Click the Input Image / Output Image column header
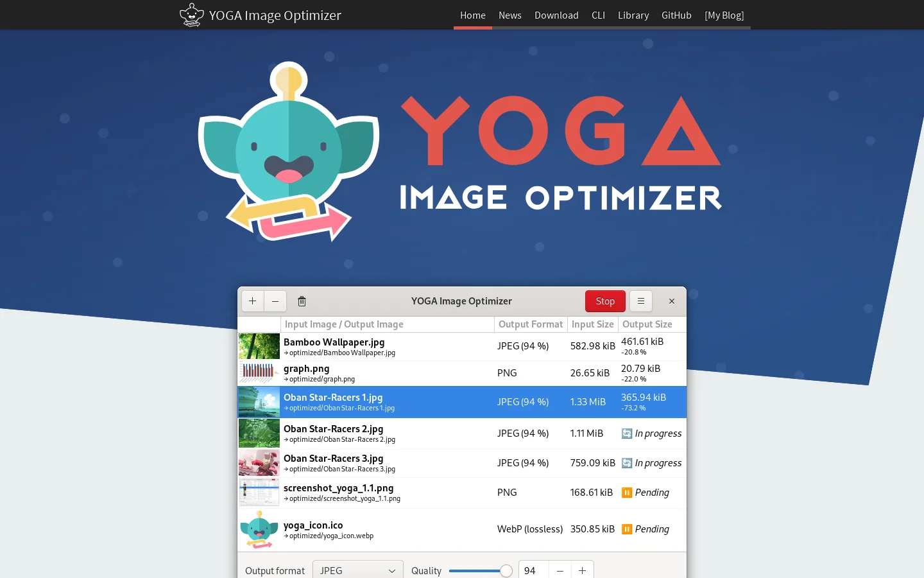The width and height of the screenshot is (924, 578). [x=388, y=324]
